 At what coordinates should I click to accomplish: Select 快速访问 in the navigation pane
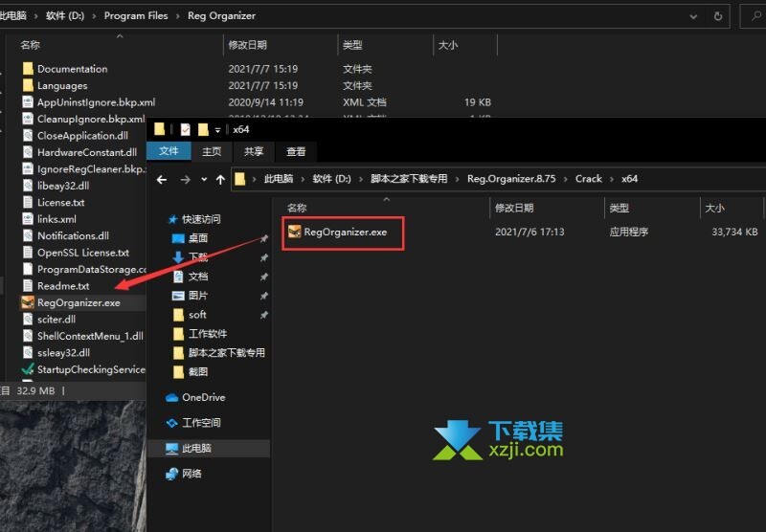coord(201,219)
